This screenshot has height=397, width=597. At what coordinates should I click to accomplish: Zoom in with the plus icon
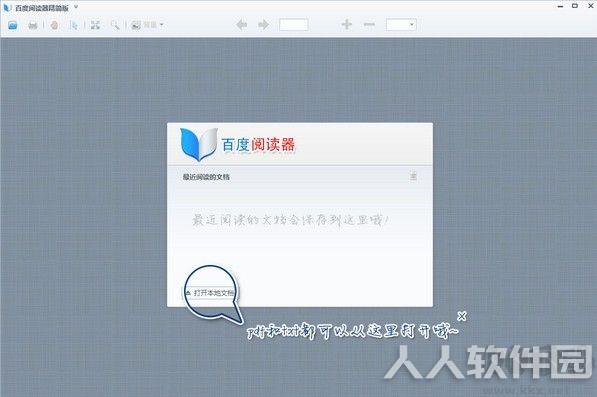(346, 25)
